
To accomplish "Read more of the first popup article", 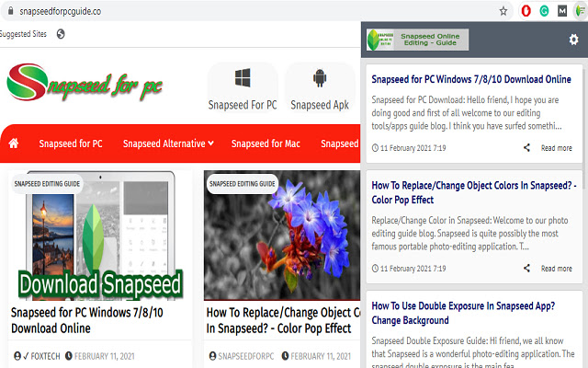I will tap(556, 148).
